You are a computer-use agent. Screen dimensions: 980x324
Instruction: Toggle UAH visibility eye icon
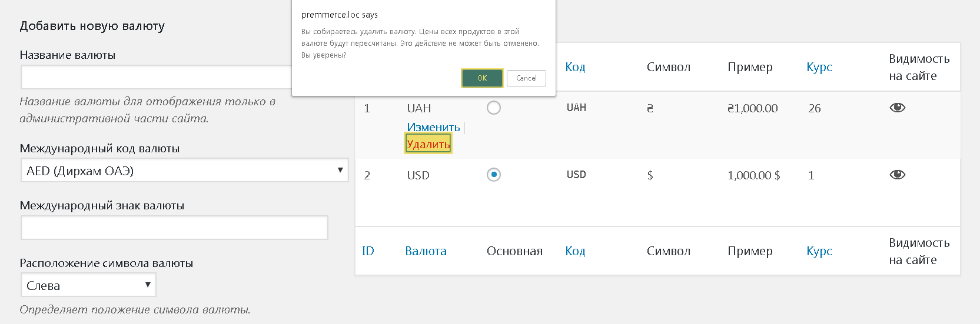[x=897, y=108]
